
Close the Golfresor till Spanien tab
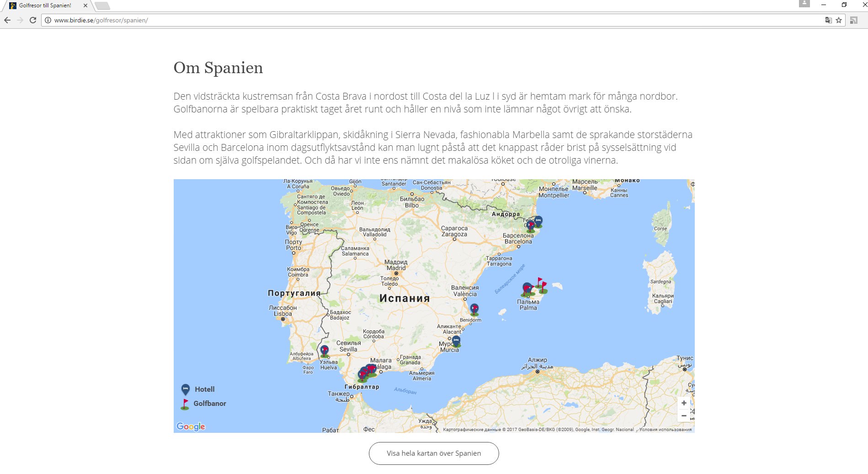click(x=85, y=5)
